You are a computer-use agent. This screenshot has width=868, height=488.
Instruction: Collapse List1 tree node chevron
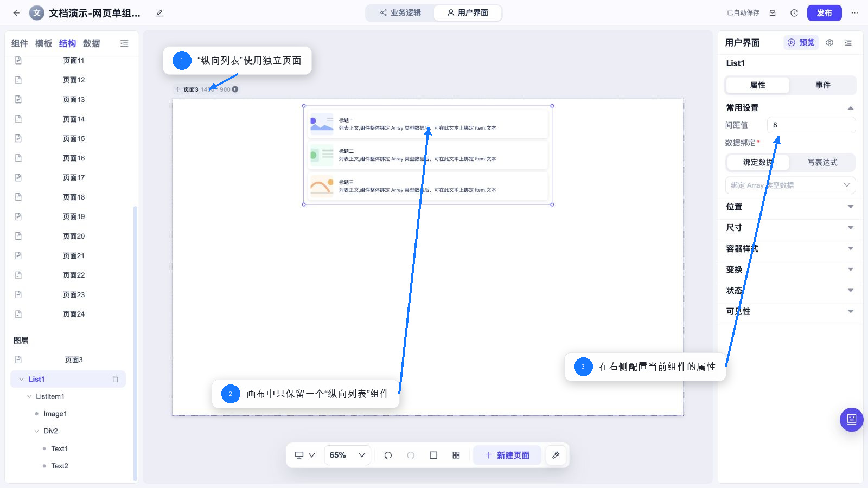click(22, 379)
